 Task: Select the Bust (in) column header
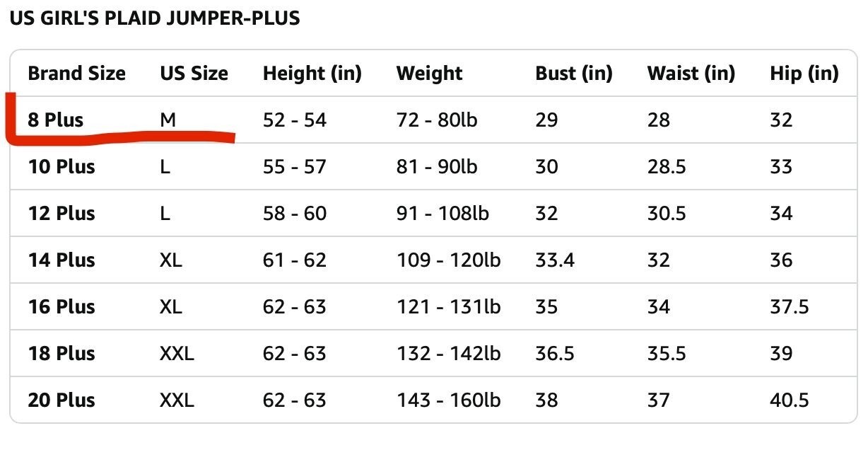pos(574,74)
